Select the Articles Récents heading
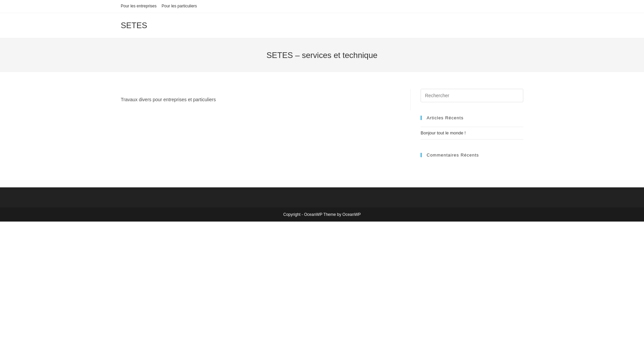This screenshot has height=362, width=644. (x=445, y=118)
